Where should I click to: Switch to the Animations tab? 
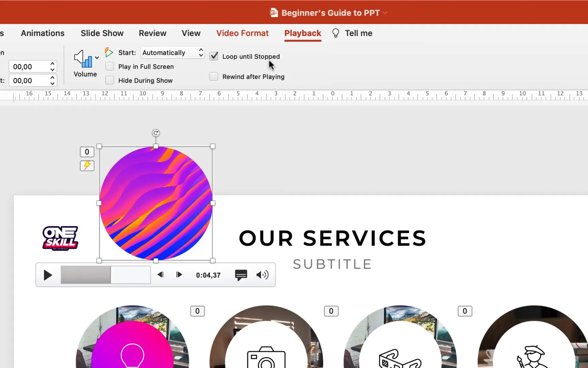(43, 33)
